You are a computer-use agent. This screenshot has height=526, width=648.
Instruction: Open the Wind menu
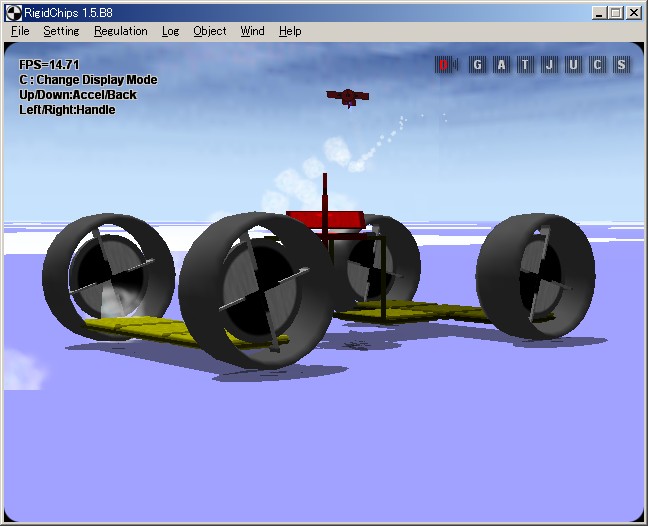click(x=252, y=31)
